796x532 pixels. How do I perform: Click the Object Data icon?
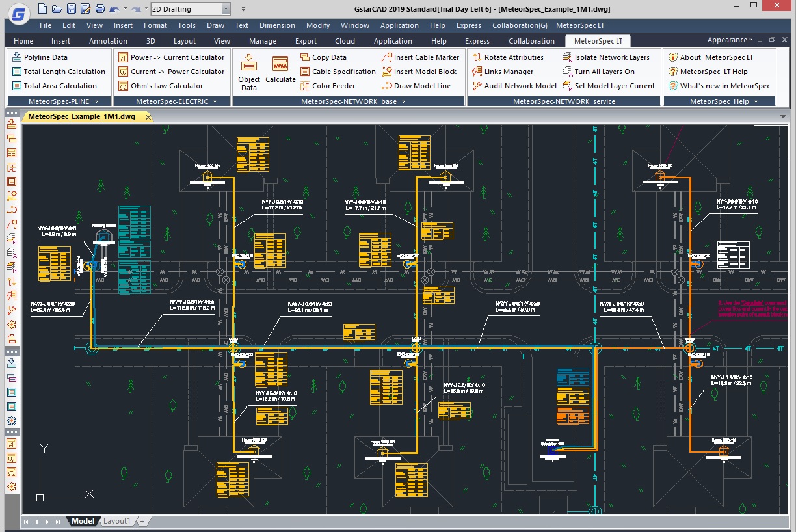click(248, 72)
